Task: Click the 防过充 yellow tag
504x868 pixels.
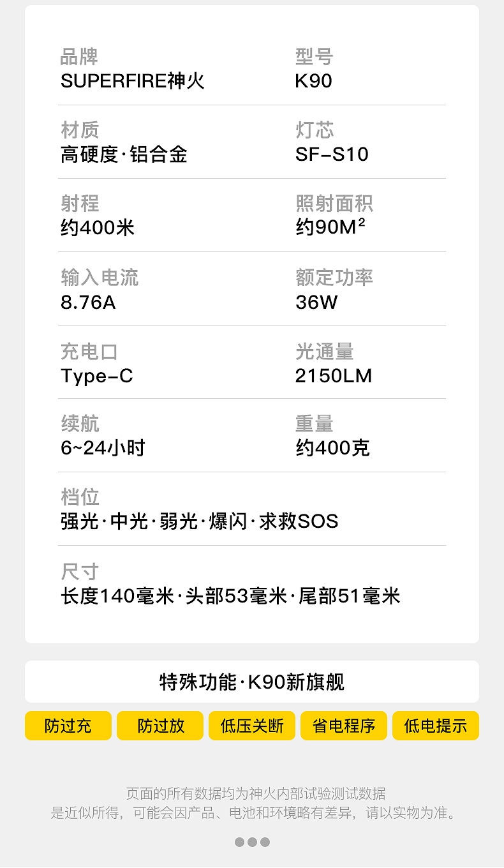Action: (68, 726)
